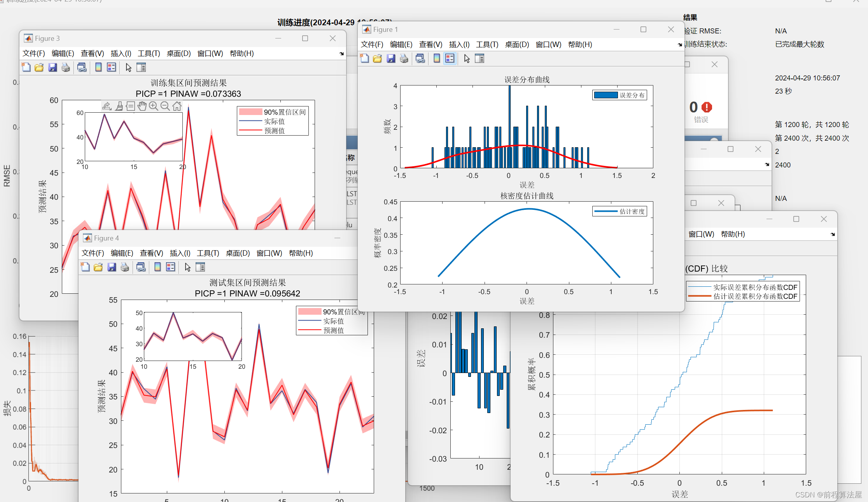The height and width of the screenshot is (502, 868).
Task: Open 帮助(H) menu in Figure 1
Action: [x=580, y=44]
